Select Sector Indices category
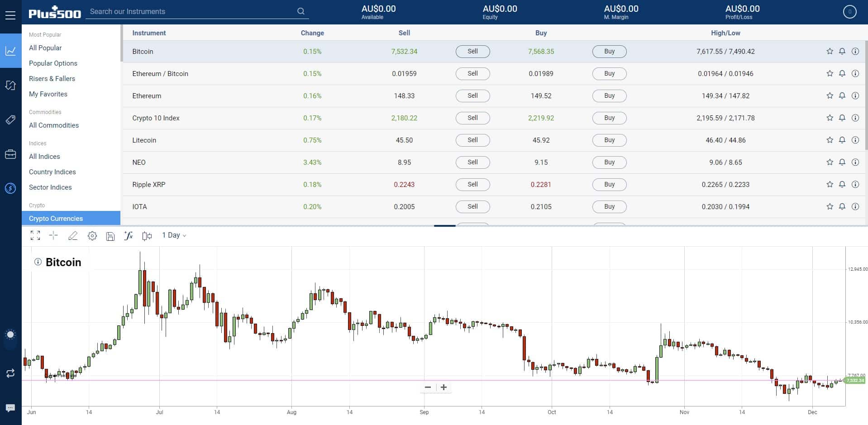Screen dimensions: 868x425 tap(50, 187)
